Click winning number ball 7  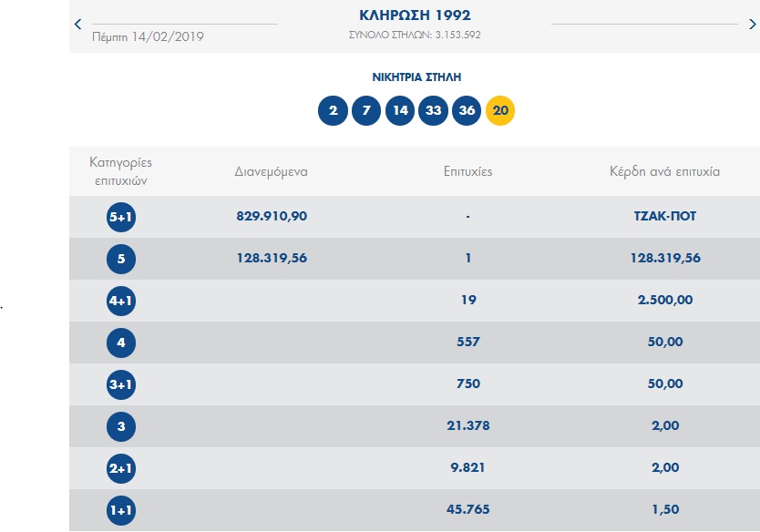366,111
